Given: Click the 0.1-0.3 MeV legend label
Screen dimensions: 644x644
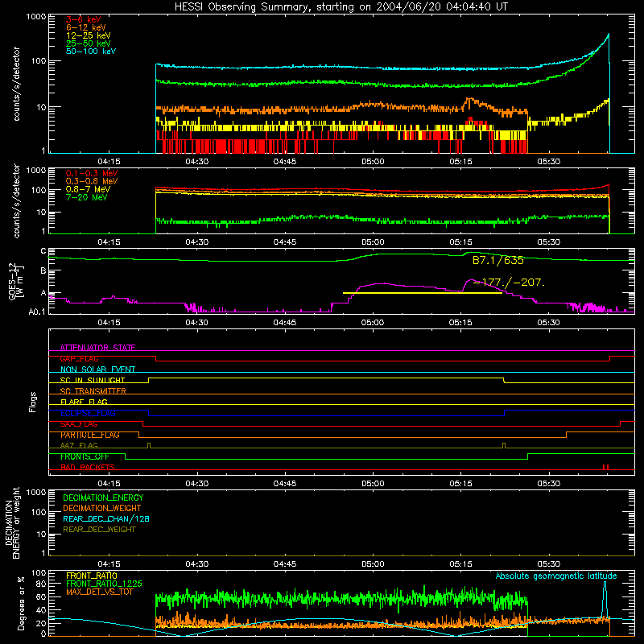Looking at the screenshot, I should coord(92,173).
